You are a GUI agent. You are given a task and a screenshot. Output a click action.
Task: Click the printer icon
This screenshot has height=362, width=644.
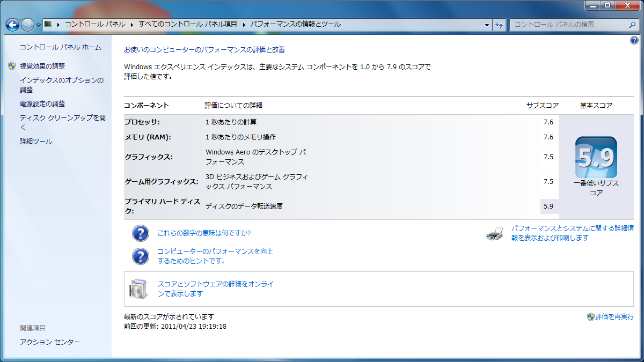[x=495, y=233]
